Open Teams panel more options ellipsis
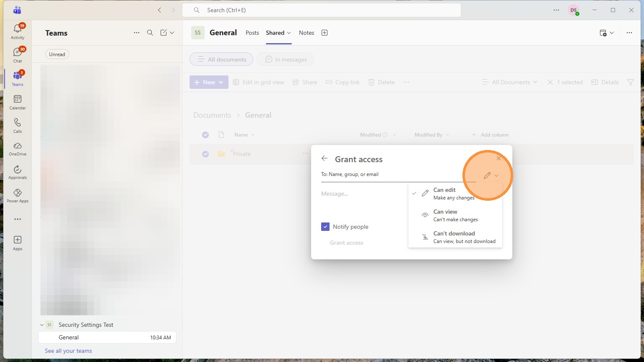The width and height of the screenshot is (644, 362). tap(137, 33)
